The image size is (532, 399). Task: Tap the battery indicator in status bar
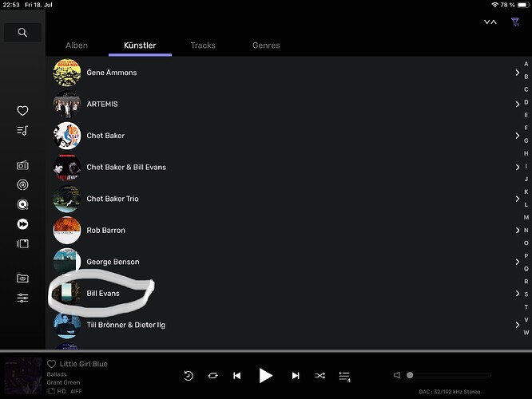pos(523,5)
